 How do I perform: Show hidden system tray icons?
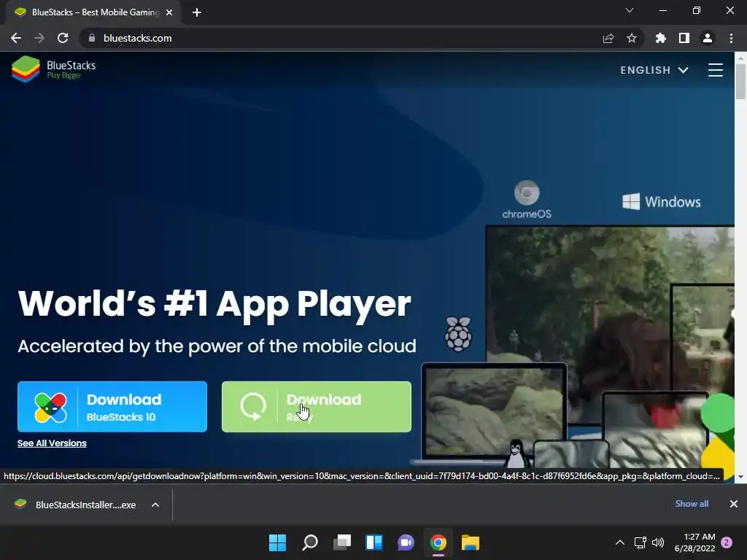(x=620, y=542)
